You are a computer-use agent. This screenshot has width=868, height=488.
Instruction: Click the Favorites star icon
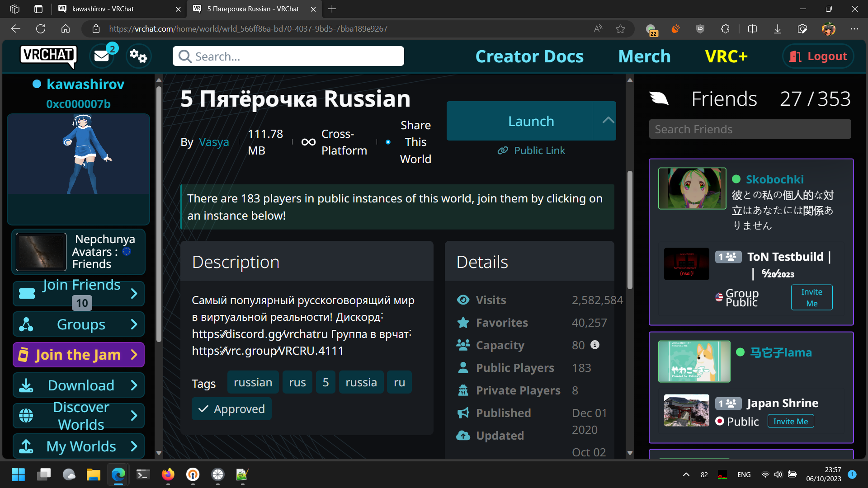[x=463, y=323]
